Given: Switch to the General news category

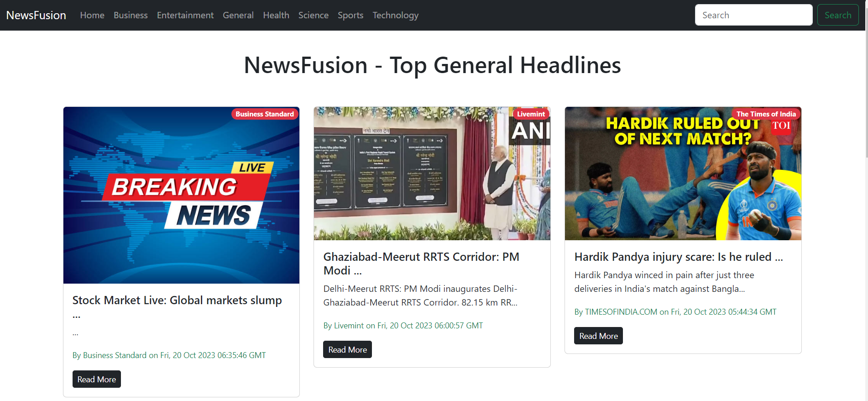Looking at the screenshot, I should (238, 15).
